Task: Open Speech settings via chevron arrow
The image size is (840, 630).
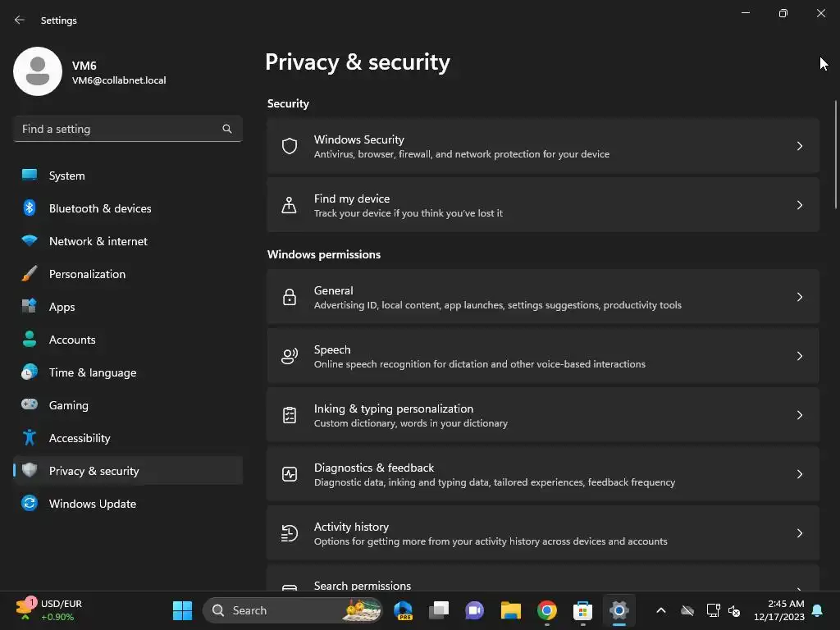Action: click(799, 356)
